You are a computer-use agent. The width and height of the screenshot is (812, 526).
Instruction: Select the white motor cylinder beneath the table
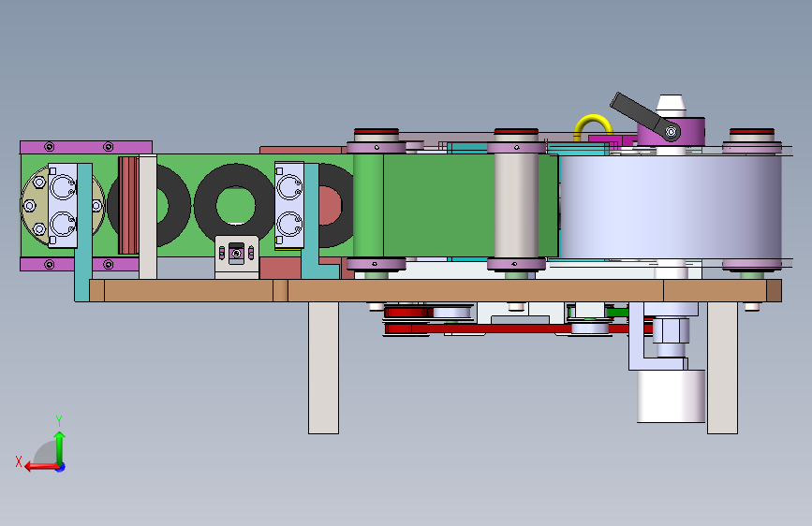(x=671, y=396)
